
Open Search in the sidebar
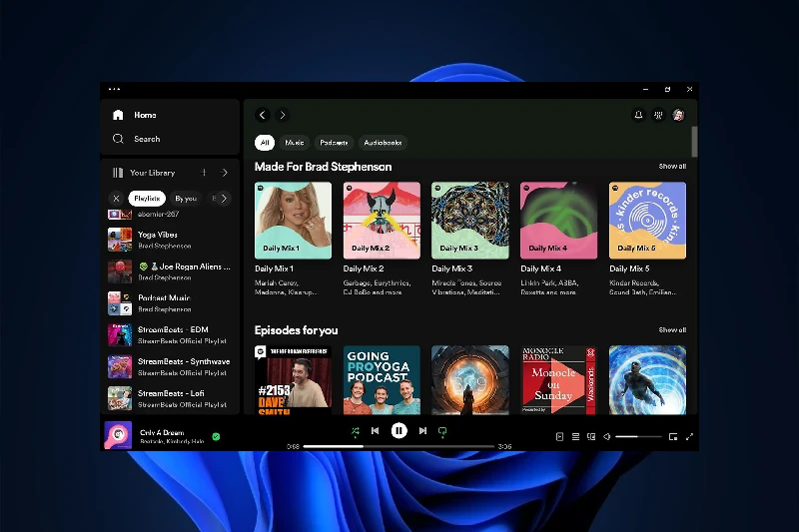point(136,139)
